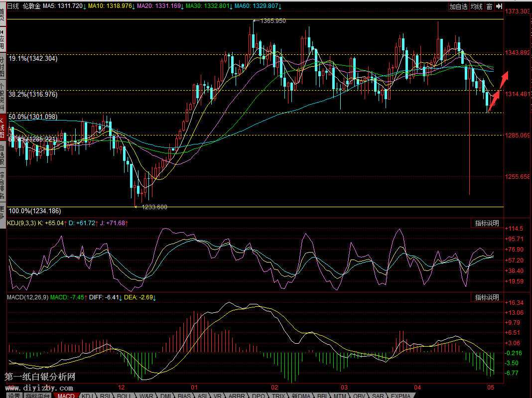Click the 01 month label on time axis

coord(194,388)
